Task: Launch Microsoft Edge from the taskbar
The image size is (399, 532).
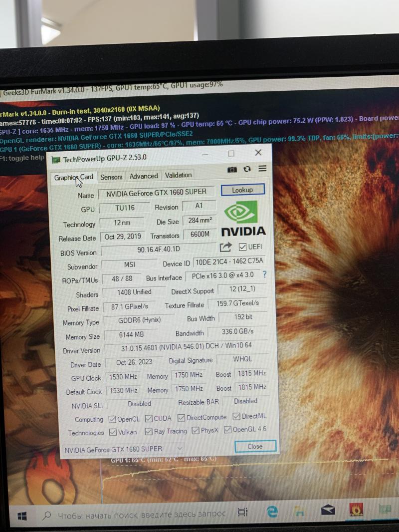Action: pyautogui.click(x=272, y=512)
